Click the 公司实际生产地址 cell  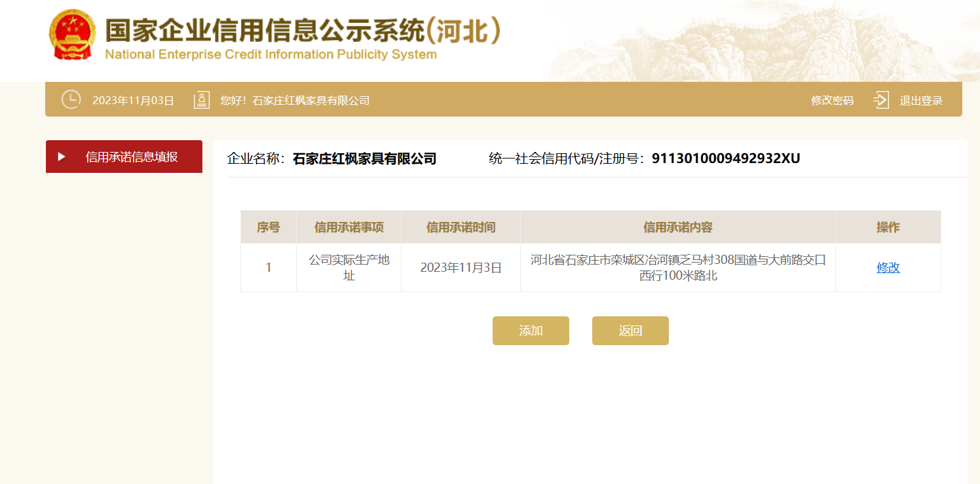[x=349, y=267]
